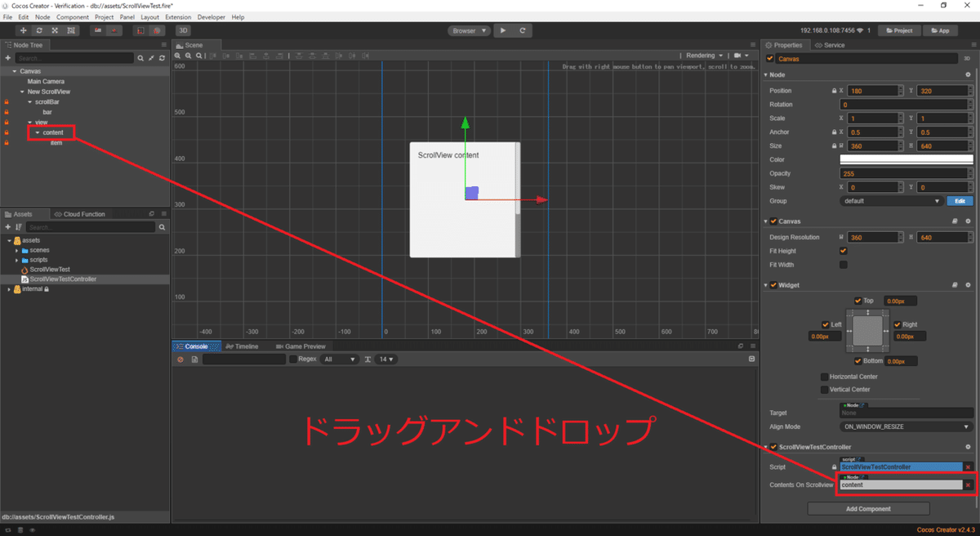This screenshot has width=980, height=536.
Task: Open the Node section settings gear
Action: [x=968, y=75]
